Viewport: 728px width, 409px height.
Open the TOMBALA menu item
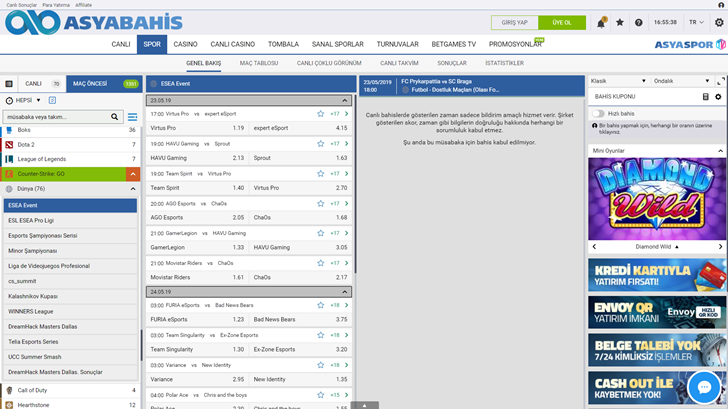pyautogui.click(x=283, y=45)
